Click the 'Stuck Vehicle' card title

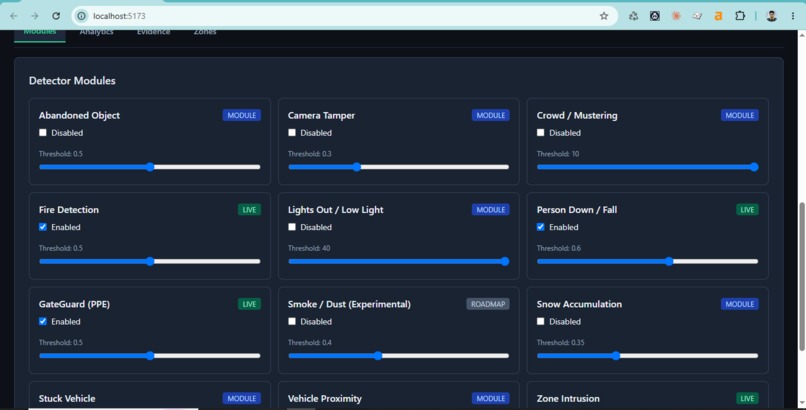click(67, 398)
